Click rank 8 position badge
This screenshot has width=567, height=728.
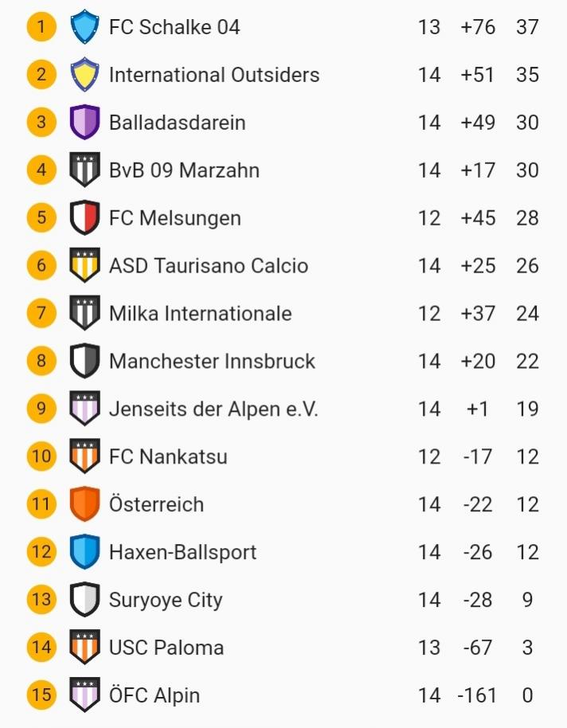tap(41, 362)
